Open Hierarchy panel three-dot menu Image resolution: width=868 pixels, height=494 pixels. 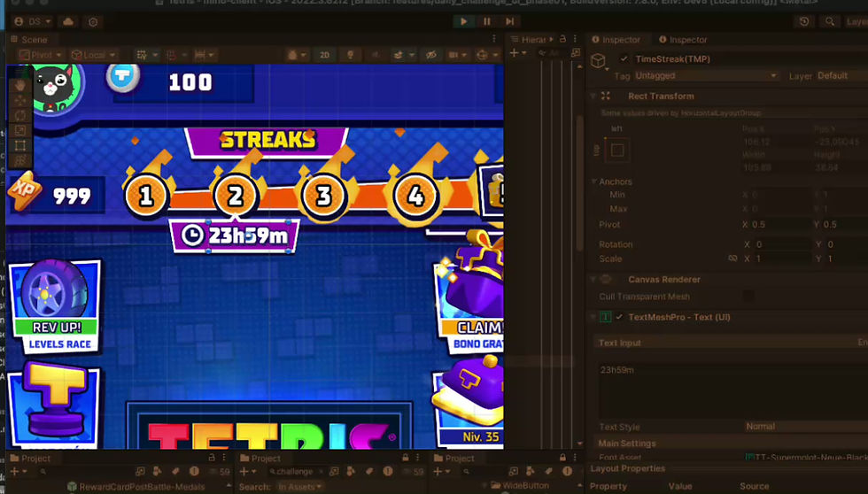(575, 39)
